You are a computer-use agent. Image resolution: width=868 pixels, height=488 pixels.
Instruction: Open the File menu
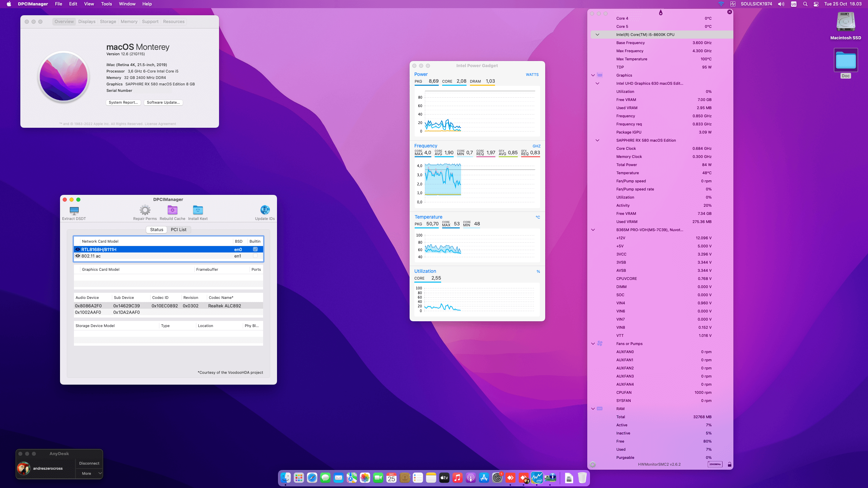(59, 4)
